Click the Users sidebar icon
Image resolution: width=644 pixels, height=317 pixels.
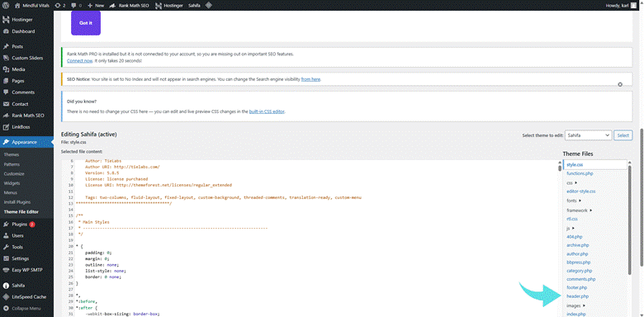(6, 236)
